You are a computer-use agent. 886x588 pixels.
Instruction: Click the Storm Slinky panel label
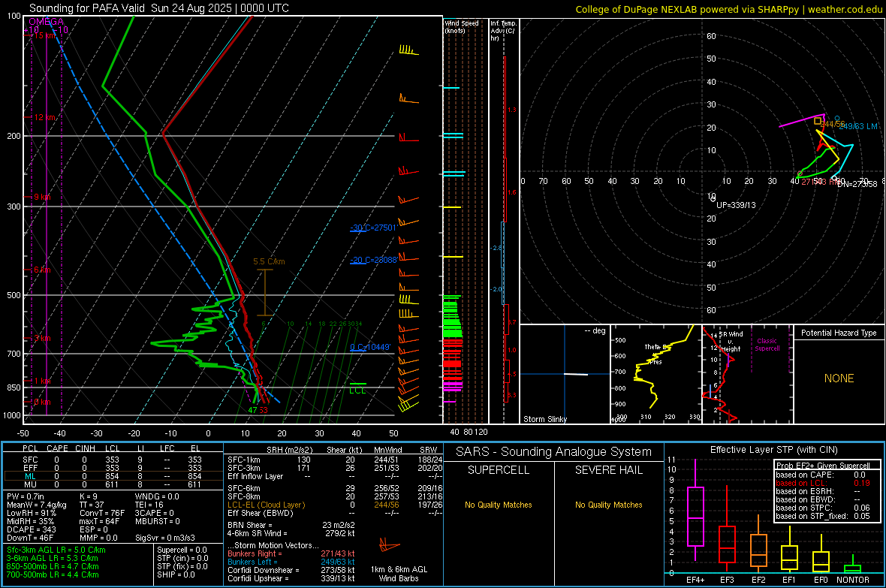[x=544, y=419]
